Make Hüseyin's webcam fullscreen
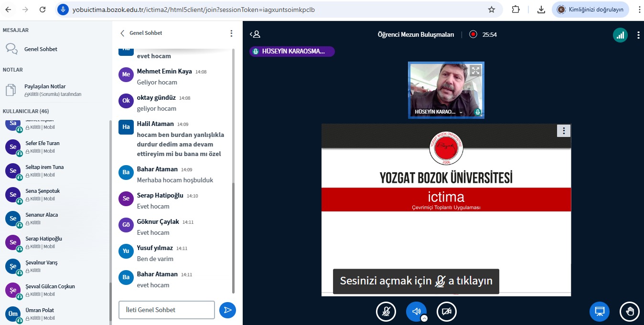The width and height of the screenshot is (644, 325). pos(475,71)
